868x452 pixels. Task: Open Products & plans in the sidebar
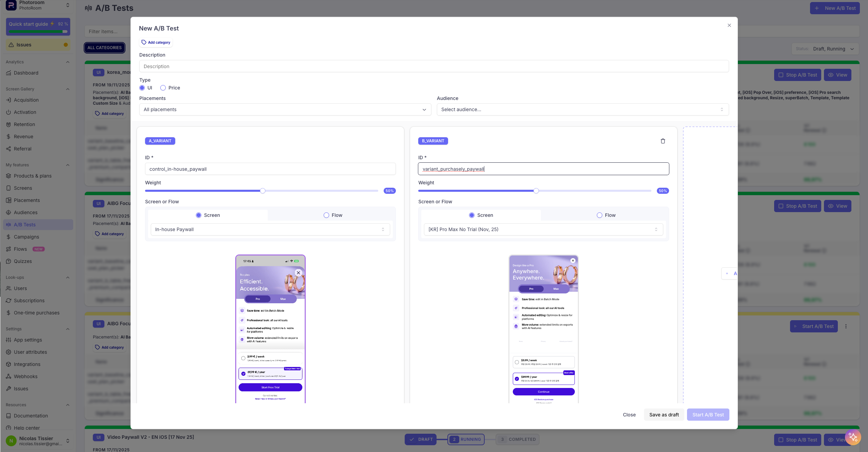(33, 176)
